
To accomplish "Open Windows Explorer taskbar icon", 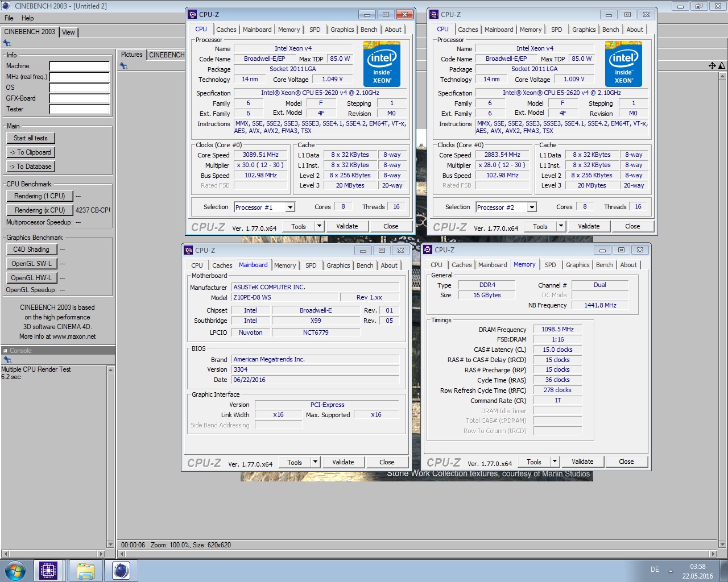I will point(86,570).
